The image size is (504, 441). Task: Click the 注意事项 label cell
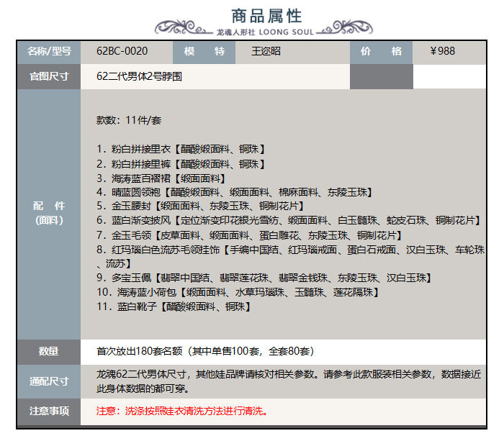click(x=49, y=412)
